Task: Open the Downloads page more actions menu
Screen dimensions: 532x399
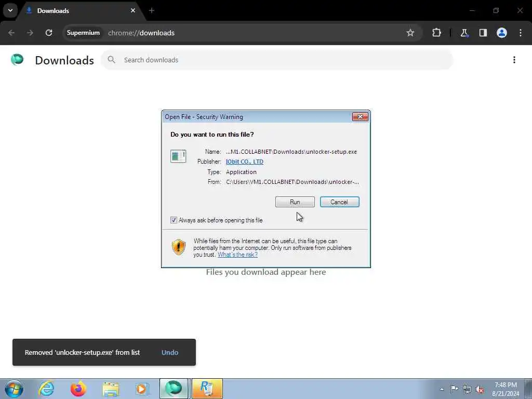Action: pos(514,60)
